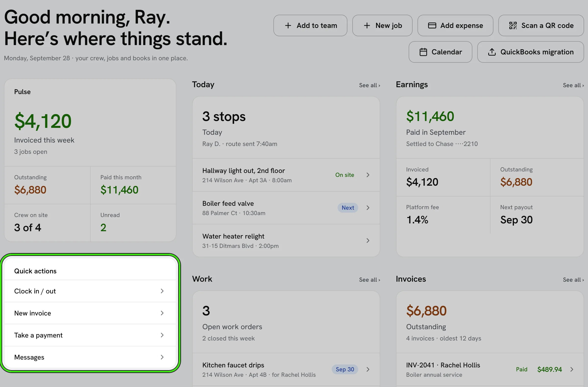Screen dimensions: 588x387
Task: Select Messages quick action
Action: [x=90, y=357]
